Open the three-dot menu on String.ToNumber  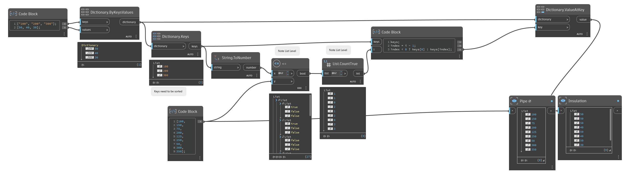point(257,75)
